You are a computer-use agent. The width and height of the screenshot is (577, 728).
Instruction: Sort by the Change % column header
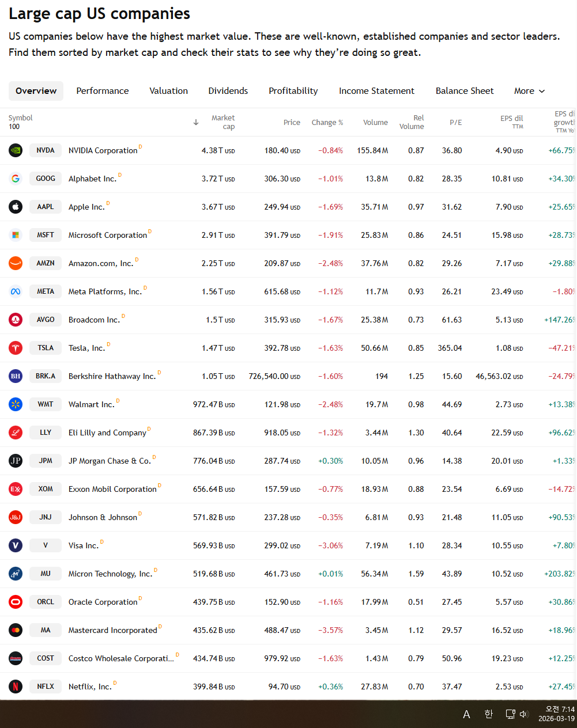(327, 123)
